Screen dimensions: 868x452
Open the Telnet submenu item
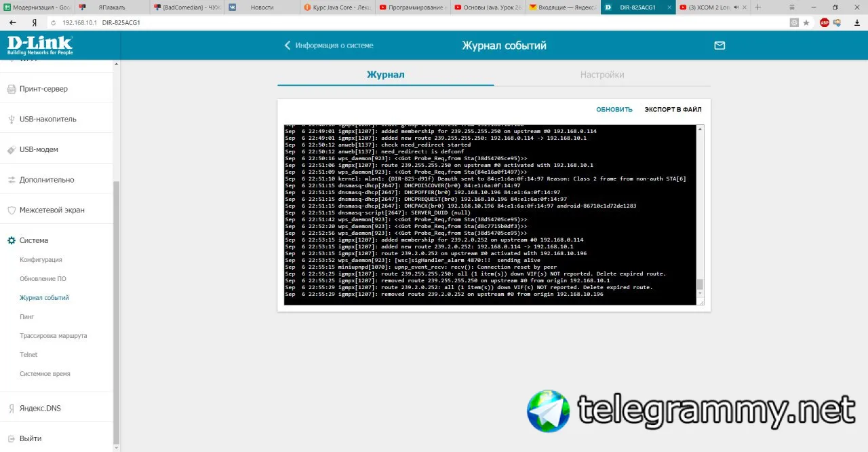point(28,355)
